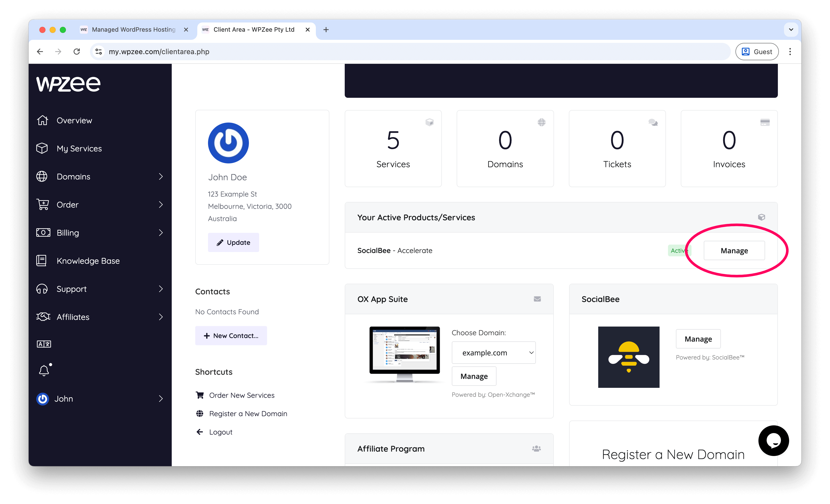Open a new browser tab with plus
This screenshot has width=830, height=504.
[x=326, y=30]
